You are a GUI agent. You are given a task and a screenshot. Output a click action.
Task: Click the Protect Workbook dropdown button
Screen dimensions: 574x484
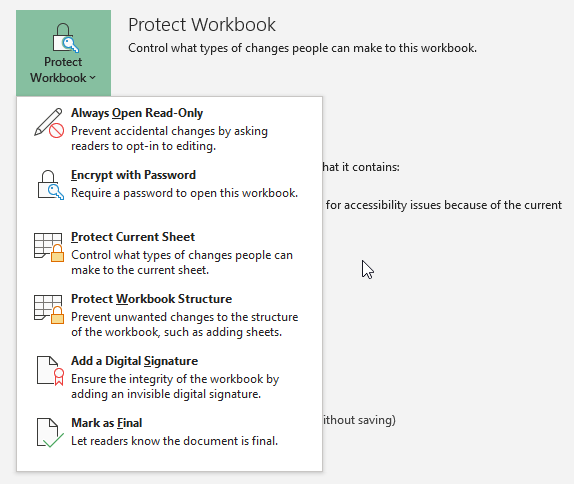tap(63, 53)
